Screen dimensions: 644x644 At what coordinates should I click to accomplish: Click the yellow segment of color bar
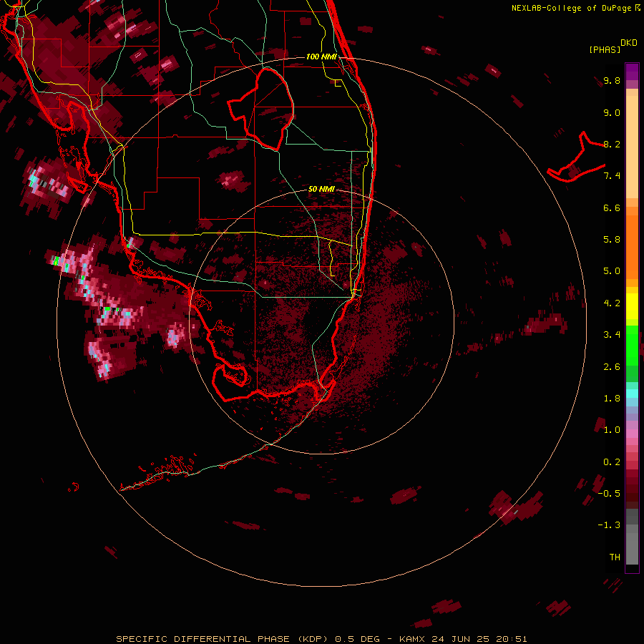632,306
